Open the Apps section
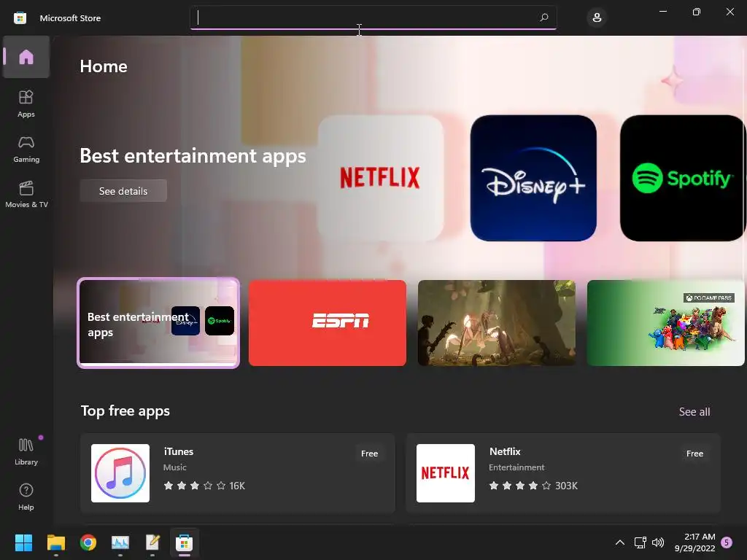This screenshot has height=560, width=747. 26,104
